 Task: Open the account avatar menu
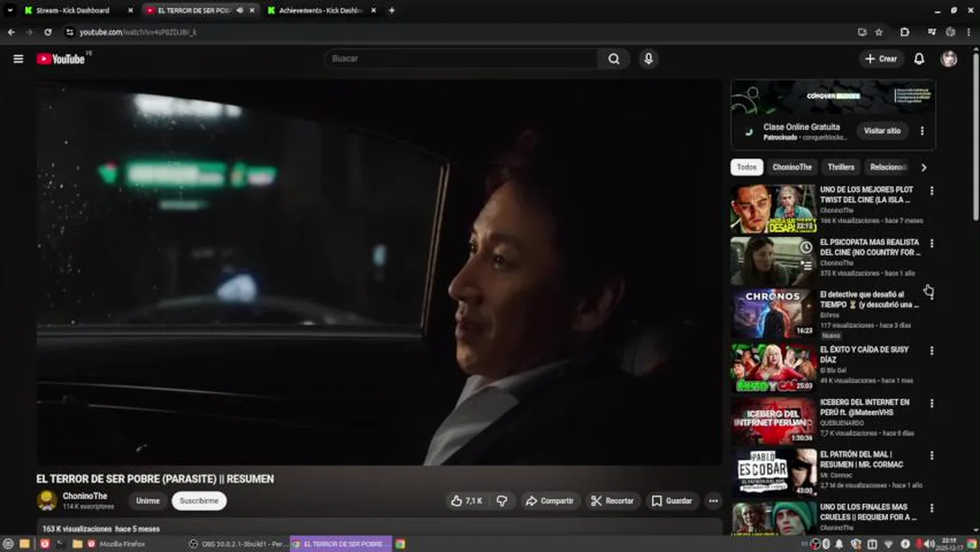(x=949, y=59)
